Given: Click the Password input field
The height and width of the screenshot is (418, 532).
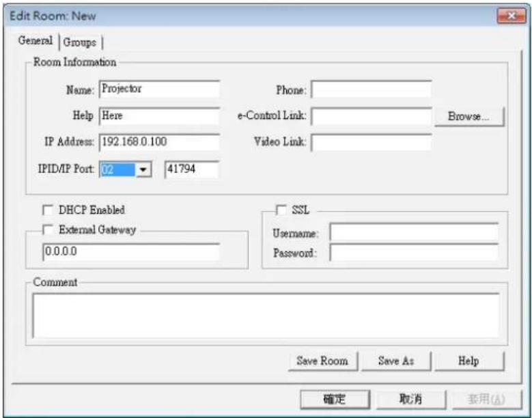Looking at the screenshot, I should 414,253.
